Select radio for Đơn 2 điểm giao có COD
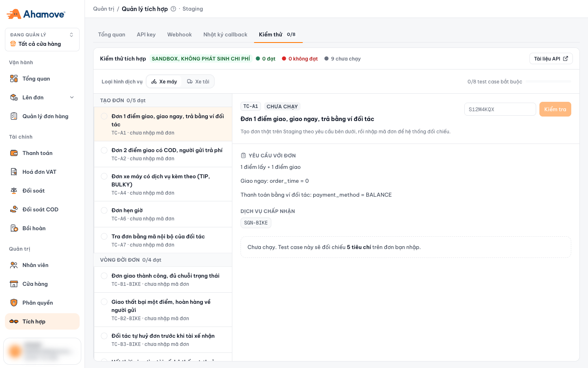Image resolution: width=588 pixels, height=368 pixels. point(104,150)
